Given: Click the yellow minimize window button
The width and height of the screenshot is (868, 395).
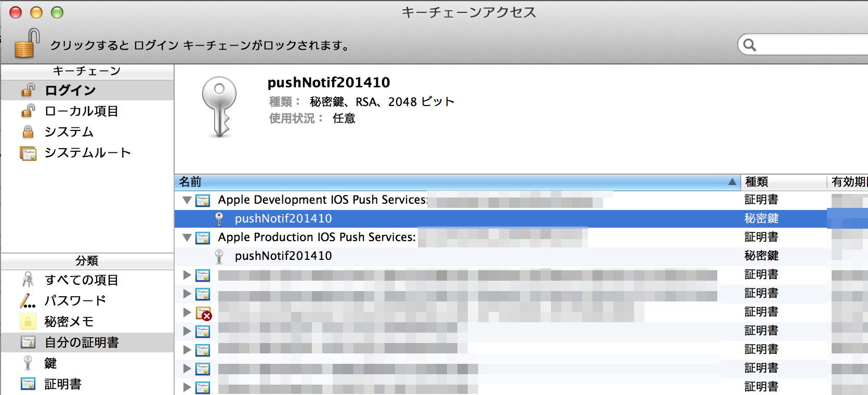Looking at the screenshot, I should 36,12.
